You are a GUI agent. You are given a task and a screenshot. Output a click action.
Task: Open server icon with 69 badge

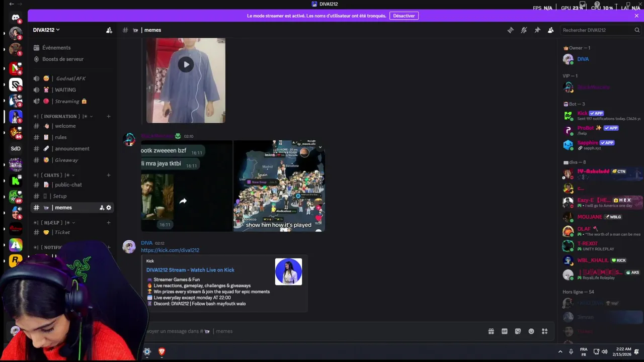tap(16, 197)
